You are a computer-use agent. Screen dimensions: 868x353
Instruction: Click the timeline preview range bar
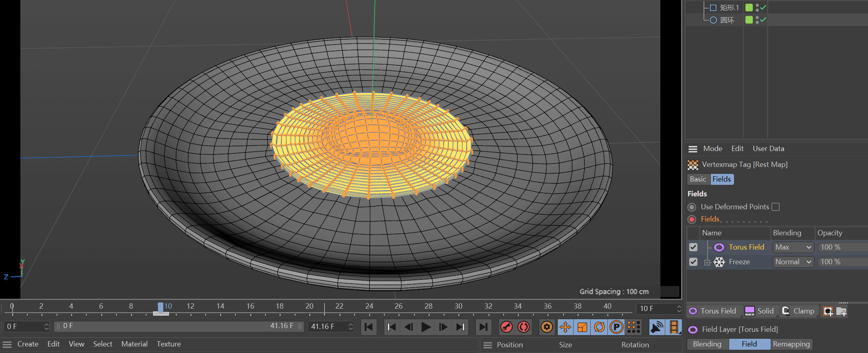pyautogui.click(x=179, y=327)
